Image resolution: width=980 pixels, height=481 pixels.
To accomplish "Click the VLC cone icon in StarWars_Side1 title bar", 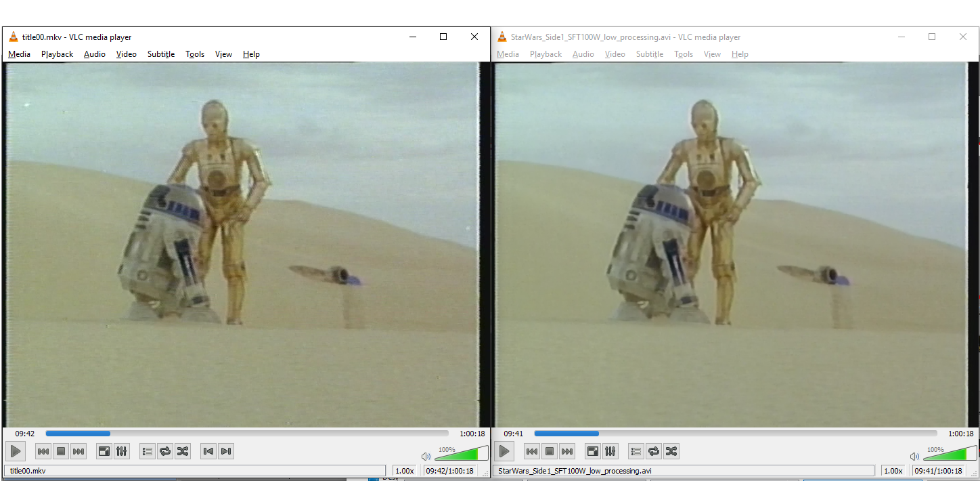I will click(502, 37).
